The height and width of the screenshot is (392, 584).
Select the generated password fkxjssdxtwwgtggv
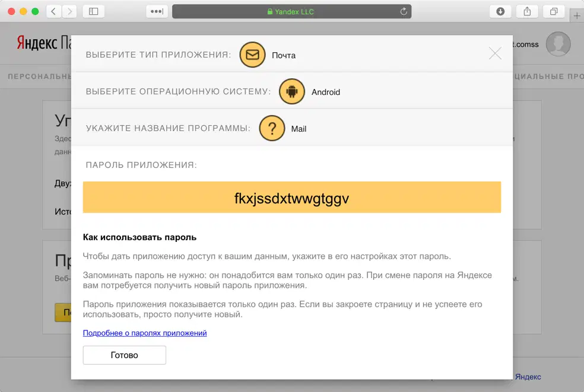pos(291,199)
